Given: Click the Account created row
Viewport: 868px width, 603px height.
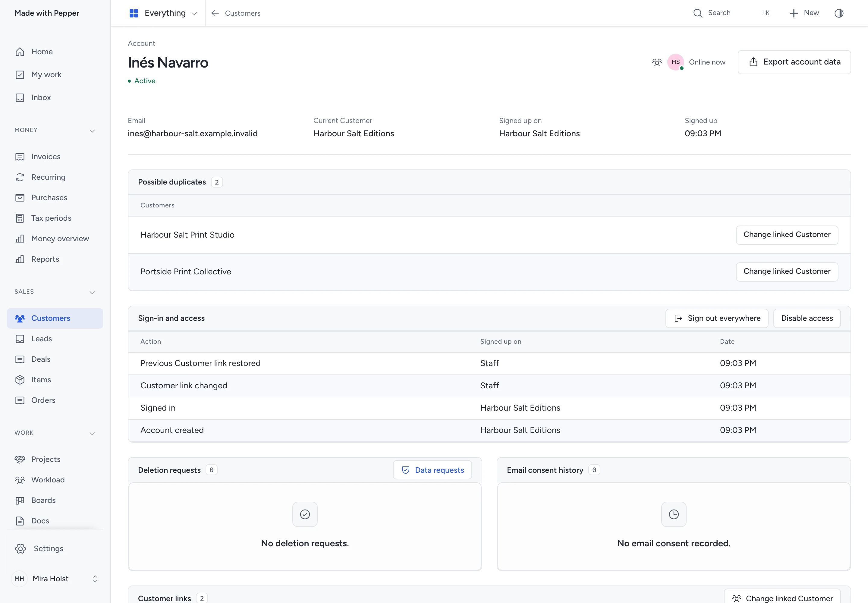Looking at the screenshot, I should click(489, 430).
